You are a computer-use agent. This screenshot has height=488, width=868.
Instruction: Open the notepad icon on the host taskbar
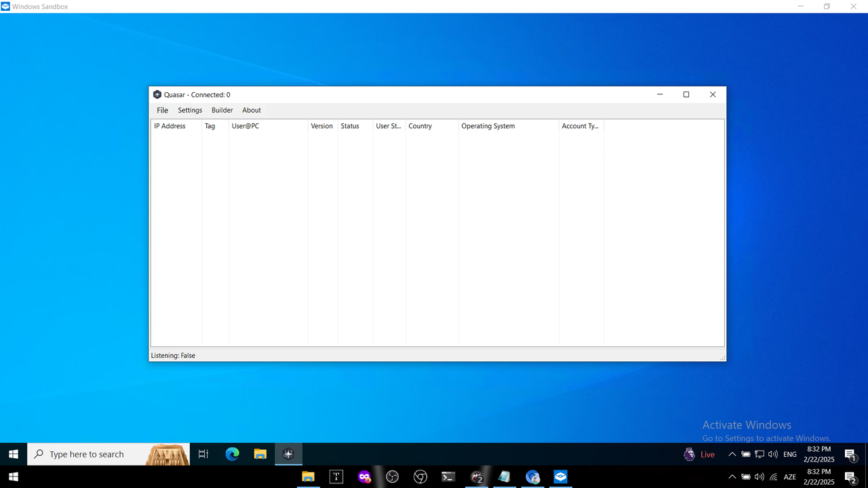tap(504, 477)
